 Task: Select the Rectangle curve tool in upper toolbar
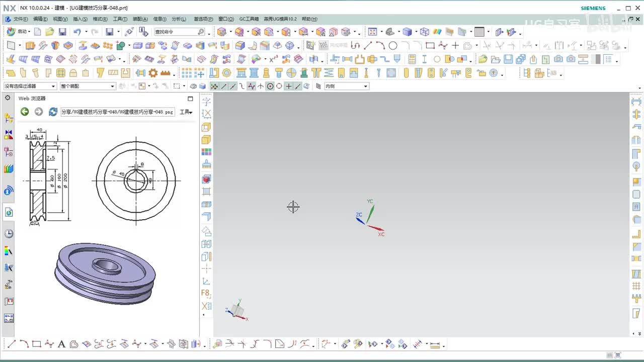coord(430,45)
